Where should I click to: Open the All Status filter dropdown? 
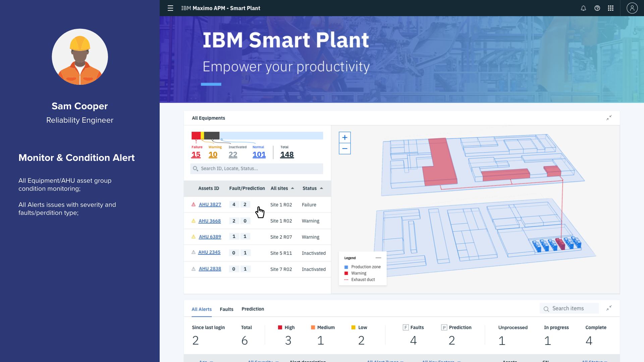pyautogui.click(x=595, y=361)
